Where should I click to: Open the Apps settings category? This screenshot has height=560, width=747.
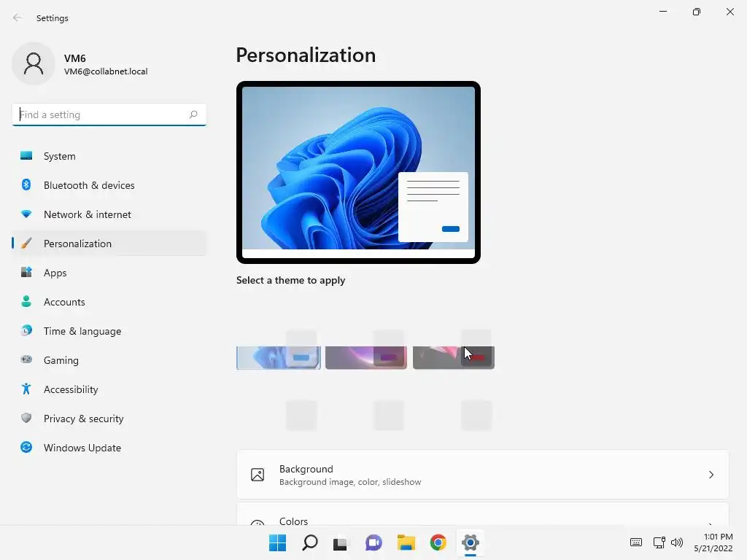point(109,273)
